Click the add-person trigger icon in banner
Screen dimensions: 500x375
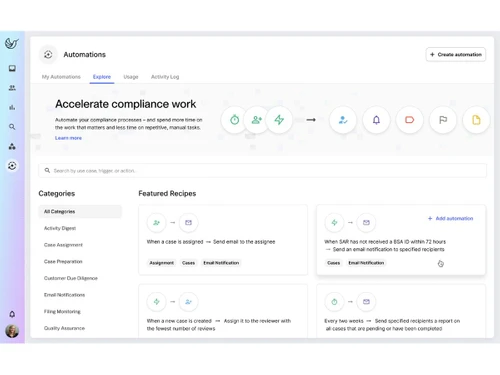[257, 120]
